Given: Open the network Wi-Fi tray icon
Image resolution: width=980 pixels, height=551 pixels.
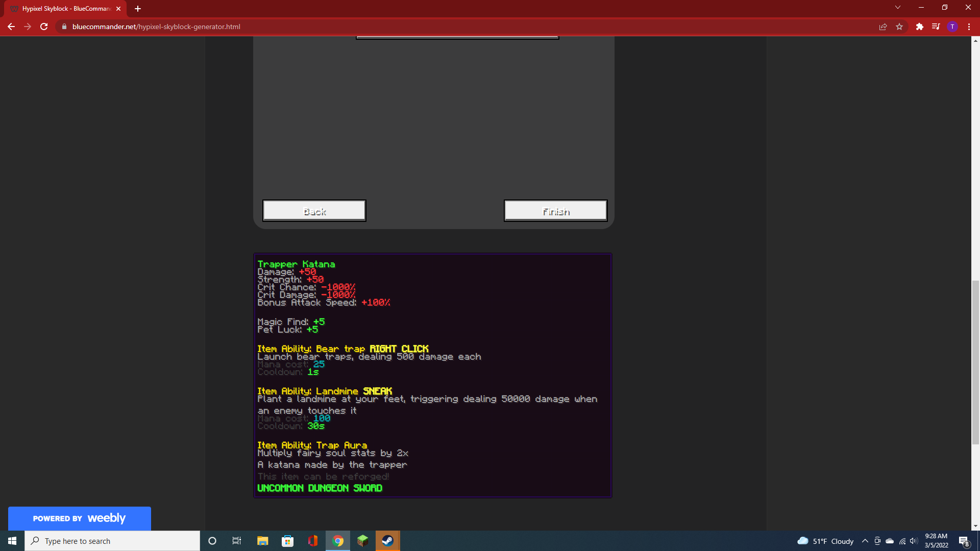Looking at the screenshot, I should point(902,541).
